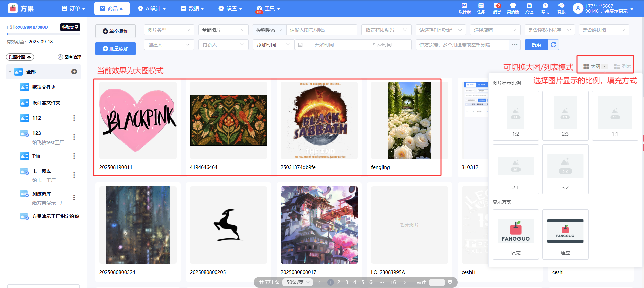This screenshot has width=644, height=288.
Task: Open the three-dot menu for folder 123
Action: coord(74,137)
